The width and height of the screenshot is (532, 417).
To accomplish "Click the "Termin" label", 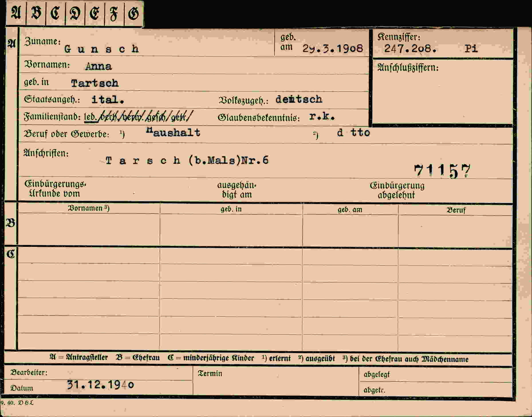I will pyautogui.click(x=210, y=374).
